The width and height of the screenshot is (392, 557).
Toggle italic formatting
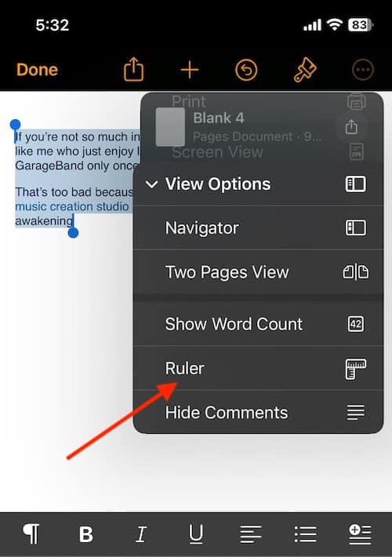pyautogui.click(x=141, y=534)
